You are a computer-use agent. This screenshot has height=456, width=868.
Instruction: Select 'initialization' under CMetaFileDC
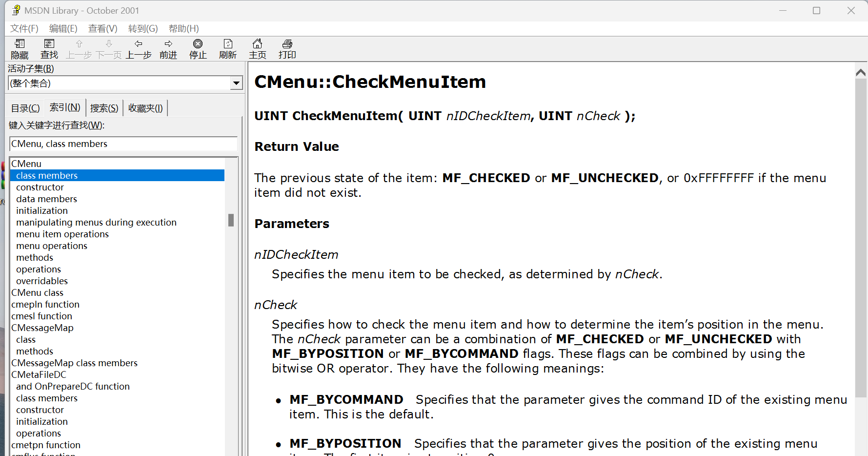[x=42, y=421]
